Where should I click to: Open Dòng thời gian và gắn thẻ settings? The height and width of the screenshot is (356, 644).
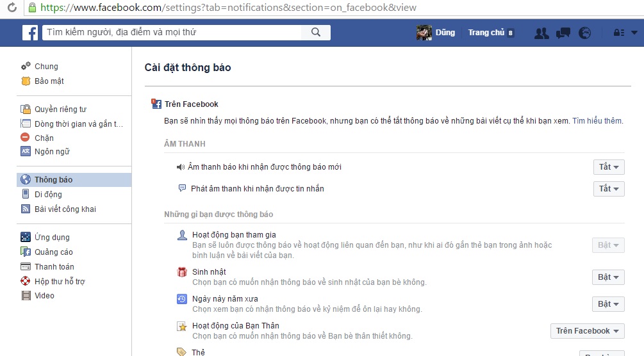(78, 124)
